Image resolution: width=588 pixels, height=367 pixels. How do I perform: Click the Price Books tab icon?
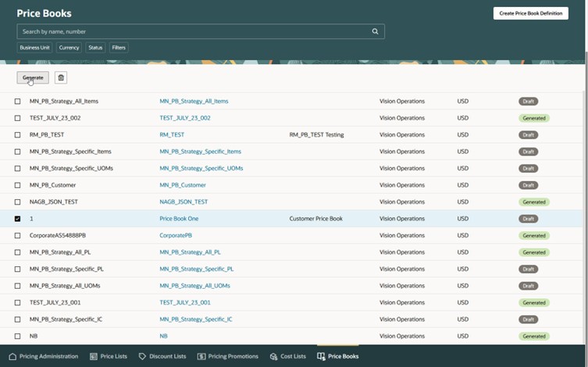click(x=321, y=356)
